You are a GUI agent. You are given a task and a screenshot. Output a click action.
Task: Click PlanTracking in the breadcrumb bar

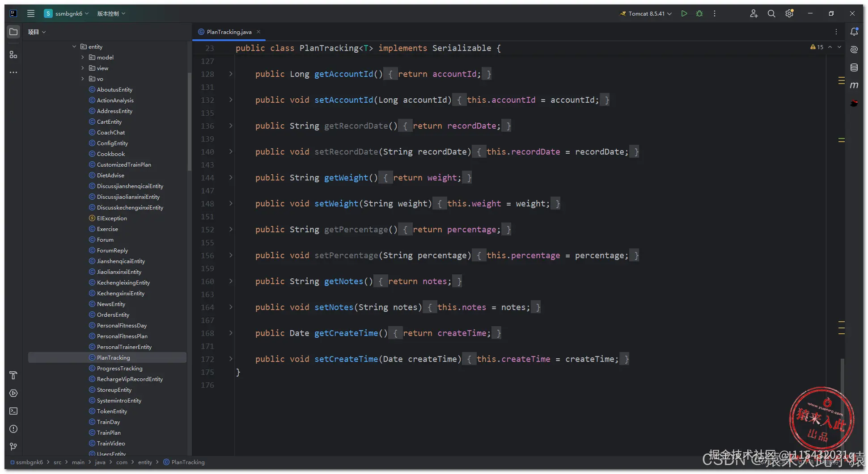[184, 462]
